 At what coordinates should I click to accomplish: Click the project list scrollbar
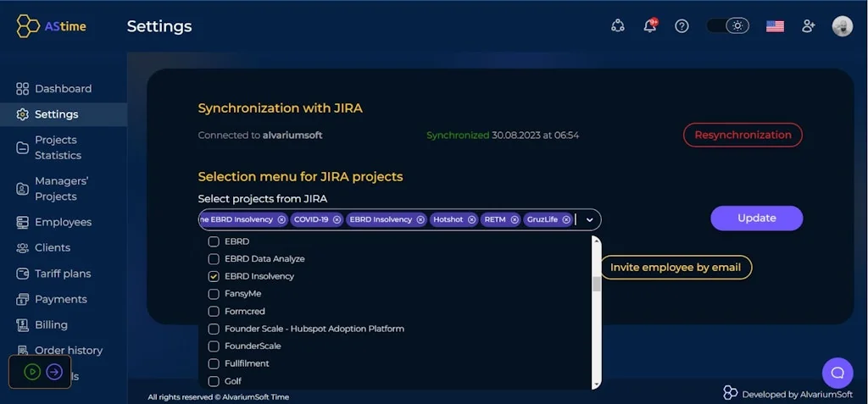(596, 283)
